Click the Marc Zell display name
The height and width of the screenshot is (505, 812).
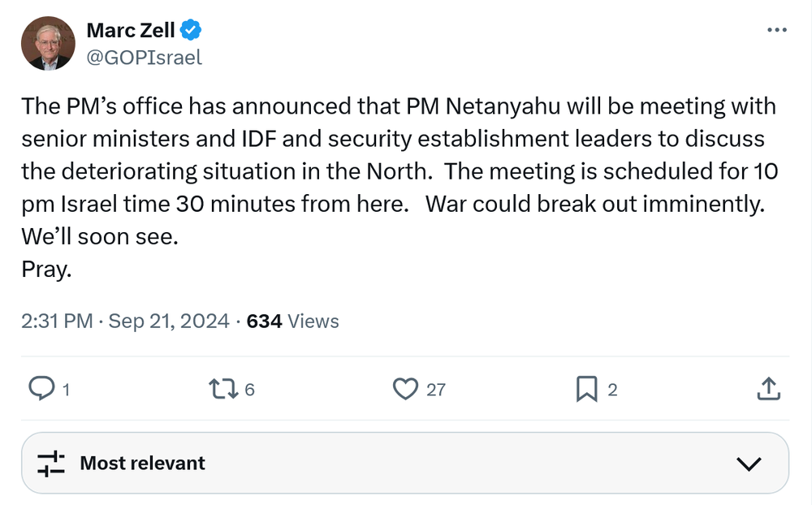pos(130,32)
